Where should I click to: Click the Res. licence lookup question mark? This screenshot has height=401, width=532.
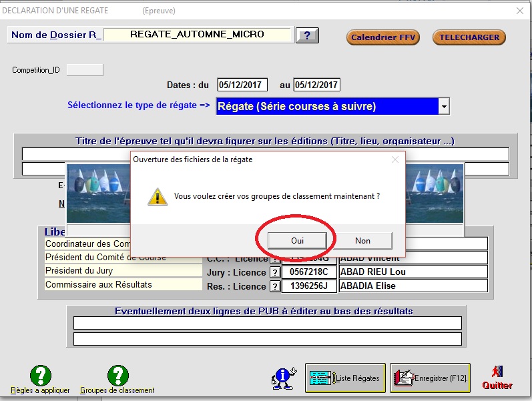pyautogui.click(x=275, y=286)
